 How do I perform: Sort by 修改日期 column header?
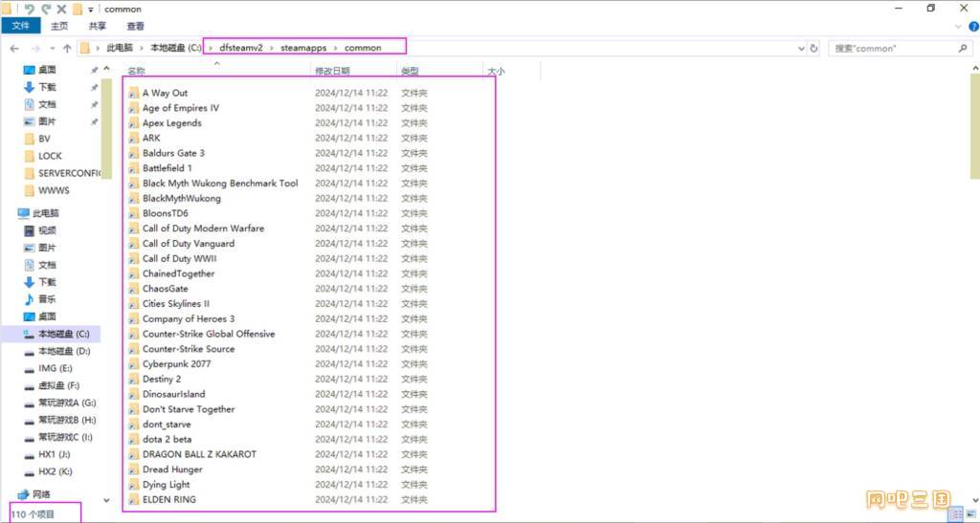[332, 71]
